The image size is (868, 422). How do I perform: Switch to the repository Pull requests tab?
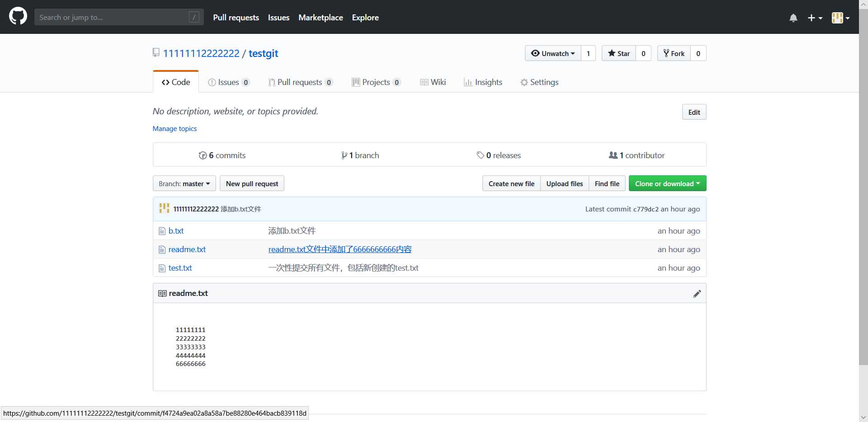pos(301,82)
